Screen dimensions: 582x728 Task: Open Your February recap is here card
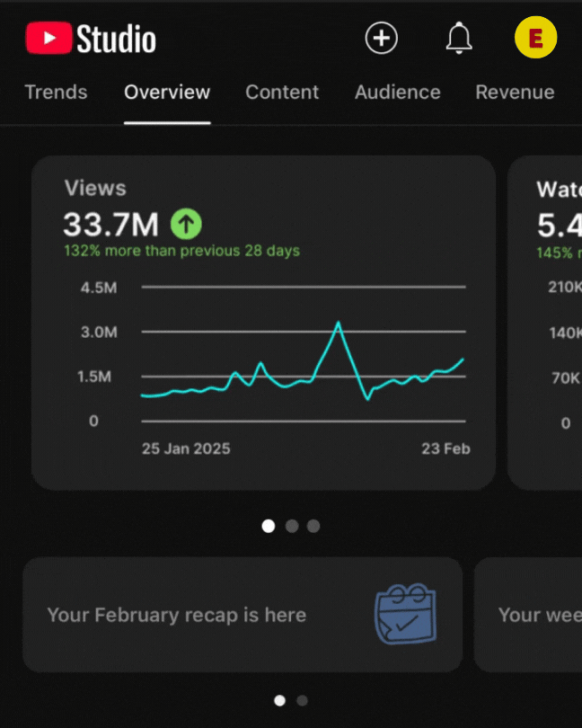pos(242,615)
